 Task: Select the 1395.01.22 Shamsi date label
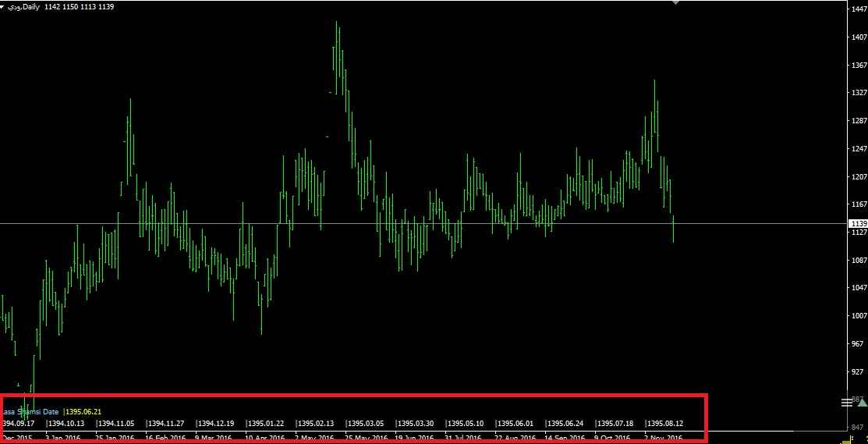(x=266, y=424)
